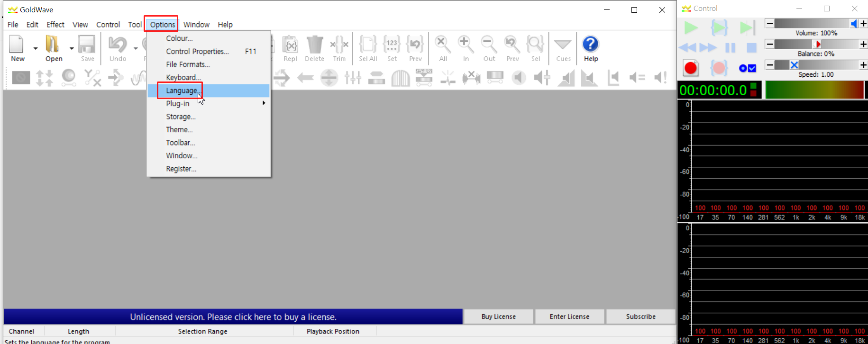This screenshot has width=868, height=344.
Task: Open the Cues dropdown triangle
Action: point(563,45)
